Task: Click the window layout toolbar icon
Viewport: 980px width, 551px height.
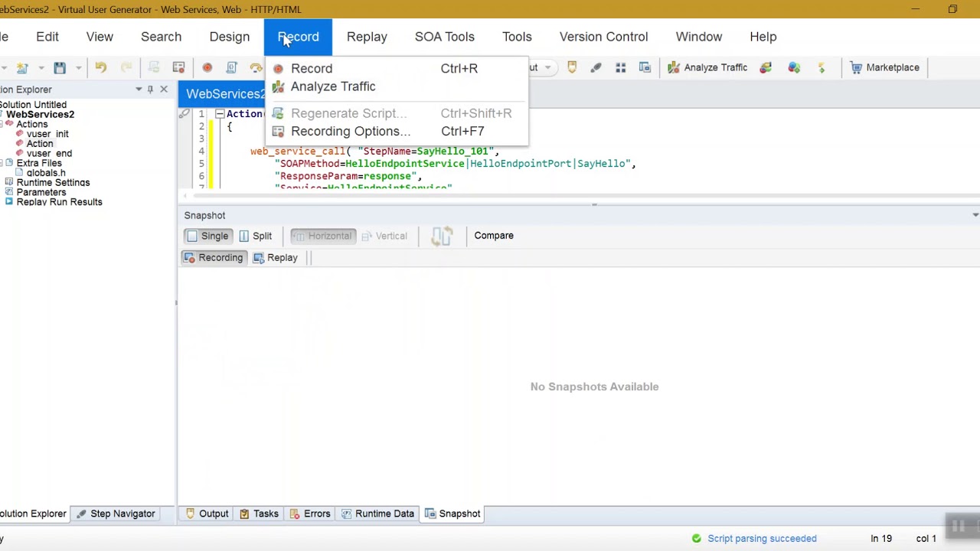Action: click(645, 67)
